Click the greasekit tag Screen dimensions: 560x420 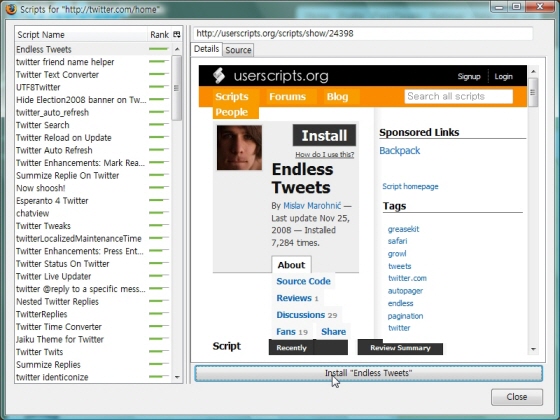tap(403, 229)
